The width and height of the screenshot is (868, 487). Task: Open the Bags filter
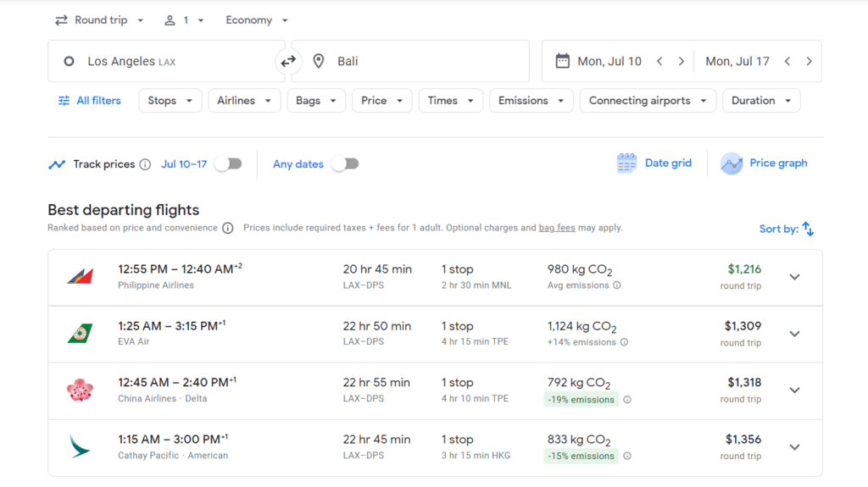click(x=316, y=101)
